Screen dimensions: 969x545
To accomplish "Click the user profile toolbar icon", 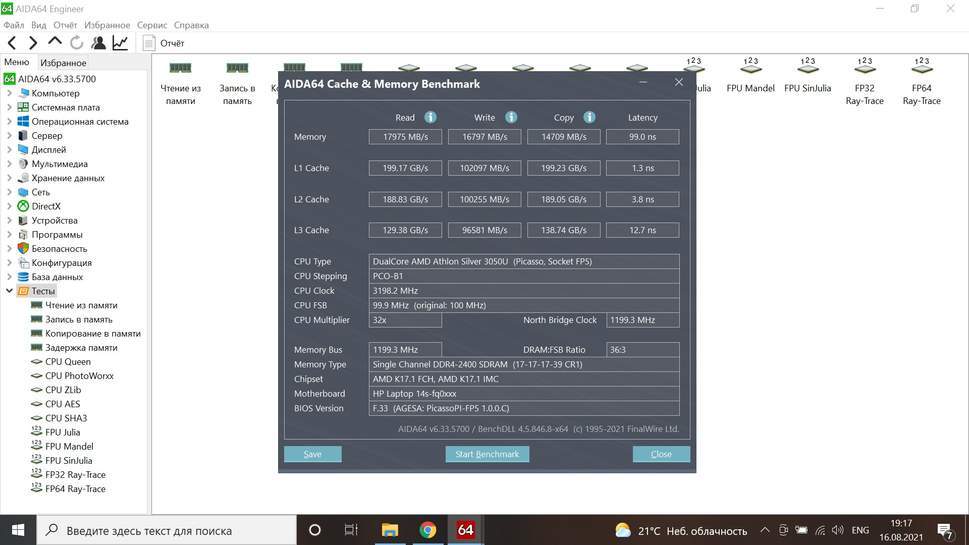I will tap(98, 43).
